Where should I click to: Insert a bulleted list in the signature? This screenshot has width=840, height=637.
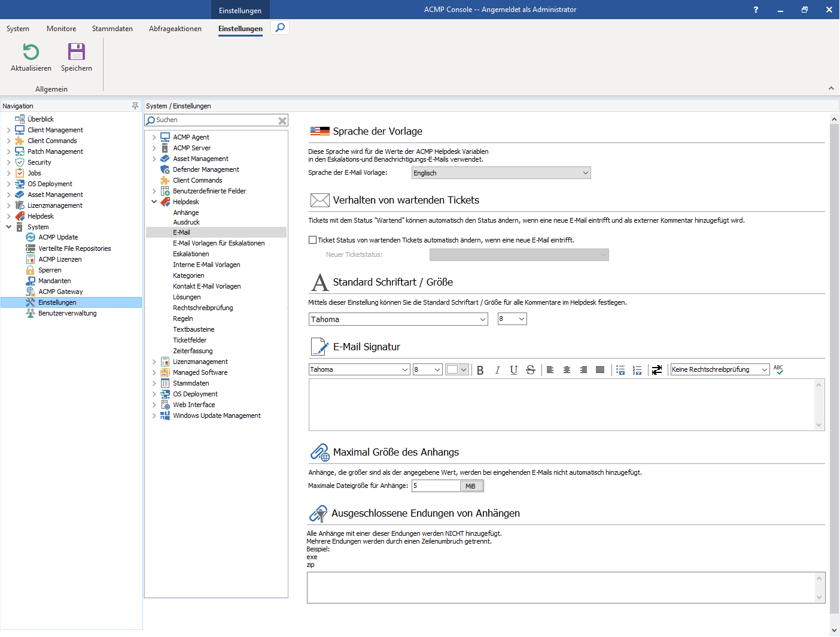pos(620,369)
